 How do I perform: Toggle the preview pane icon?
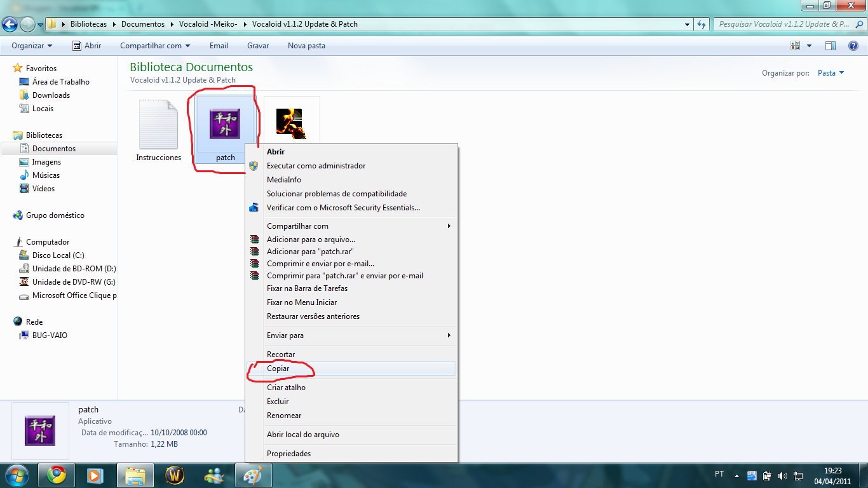[x=831, y=46]
